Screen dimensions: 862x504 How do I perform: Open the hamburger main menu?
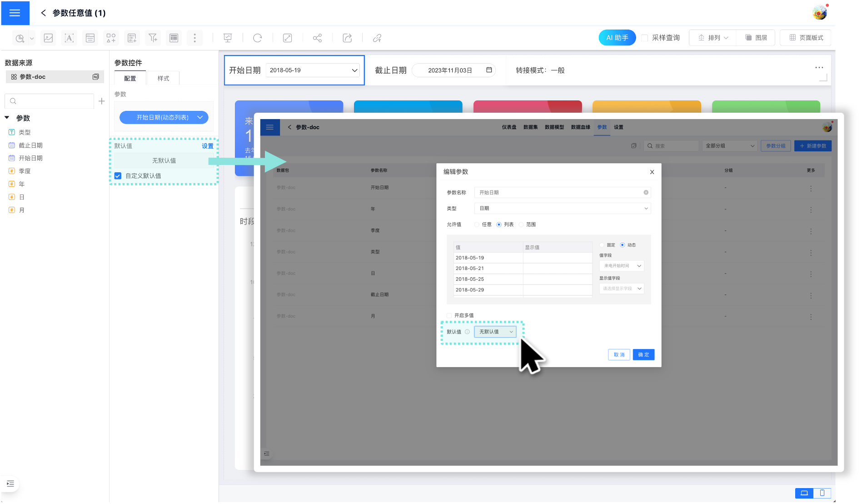[15, 13]
